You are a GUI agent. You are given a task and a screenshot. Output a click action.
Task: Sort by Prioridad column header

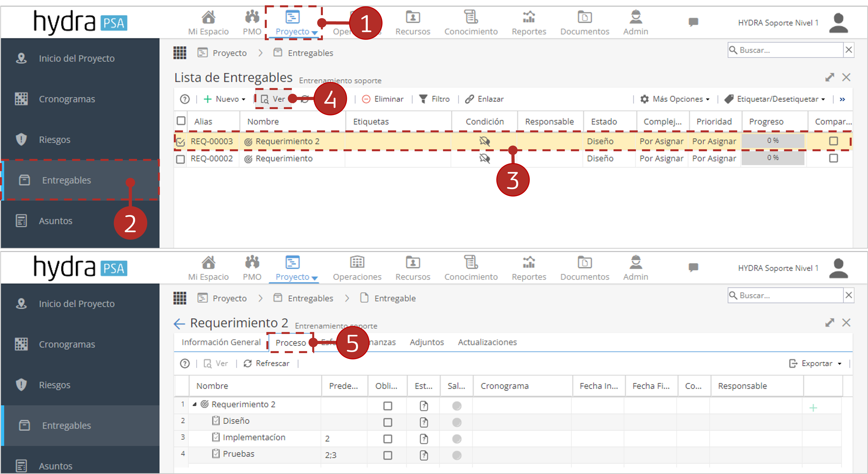click(x=714, y=121)
